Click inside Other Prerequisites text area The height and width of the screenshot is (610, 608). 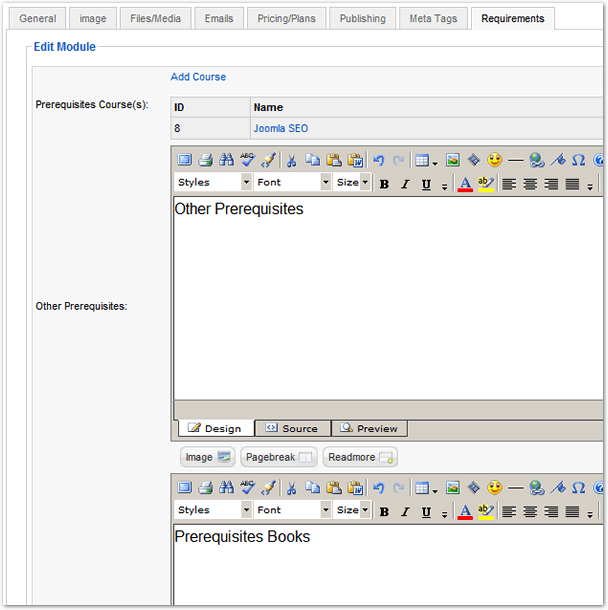[x=388, y=298]
